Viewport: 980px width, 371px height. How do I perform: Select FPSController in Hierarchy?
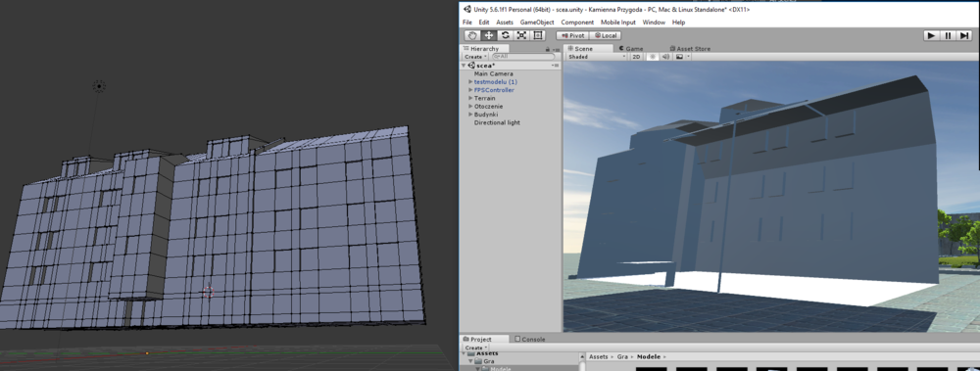coord(494,90)
